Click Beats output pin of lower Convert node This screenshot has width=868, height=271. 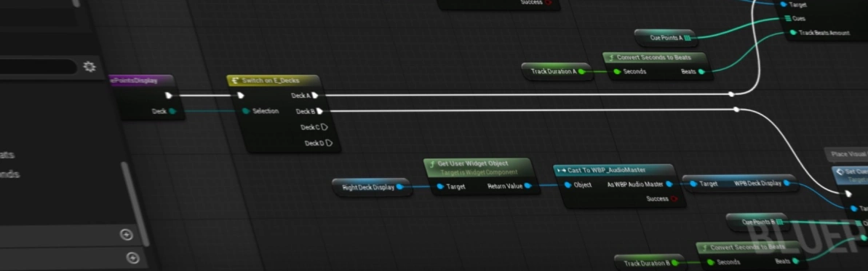click(795, 261)
